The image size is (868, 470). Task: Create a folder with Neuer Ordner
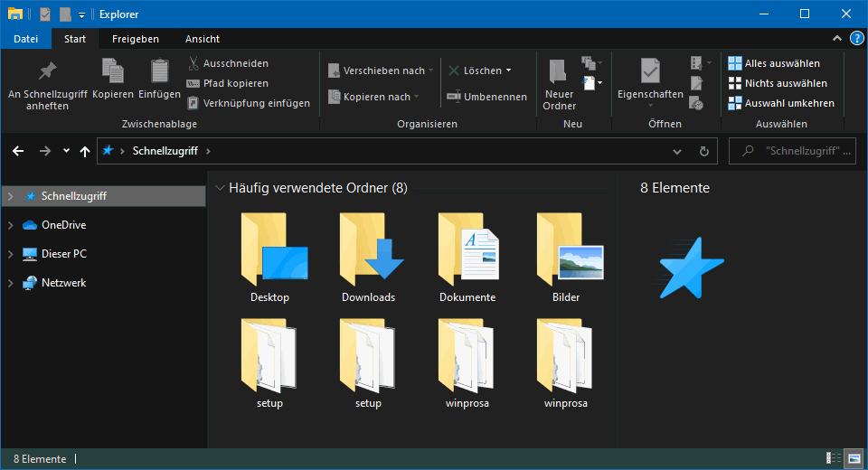tap(559, 81)
